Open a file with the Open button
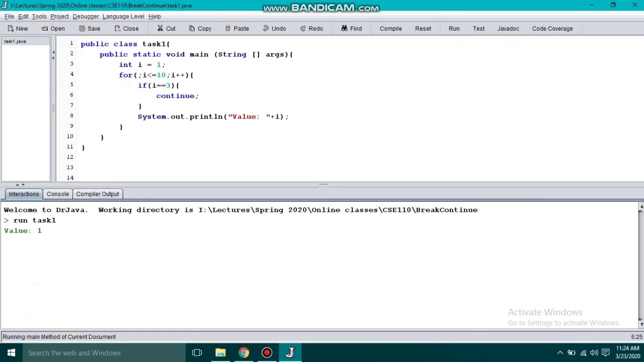The width and height of the screenshot is (644, 362). (53, 29)
